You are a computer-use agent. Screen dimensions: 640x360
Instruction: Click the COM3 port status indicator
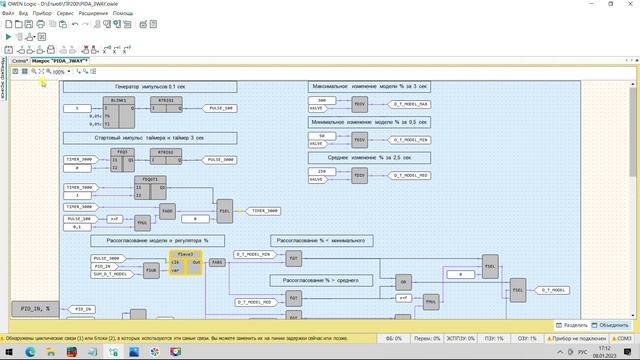(621, 338)
